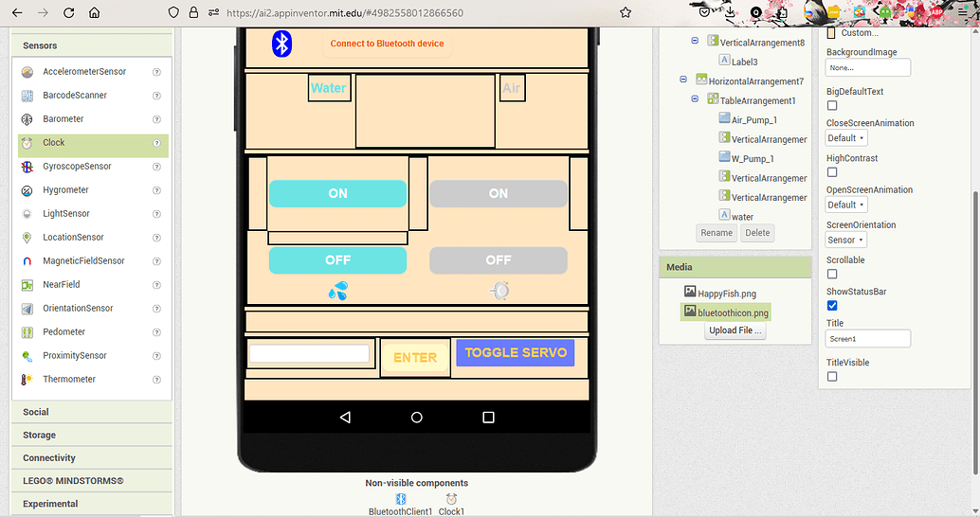Click the blue Bluetooth icon in the phone preview
980x517 pixels.
[x=281, y=44]
